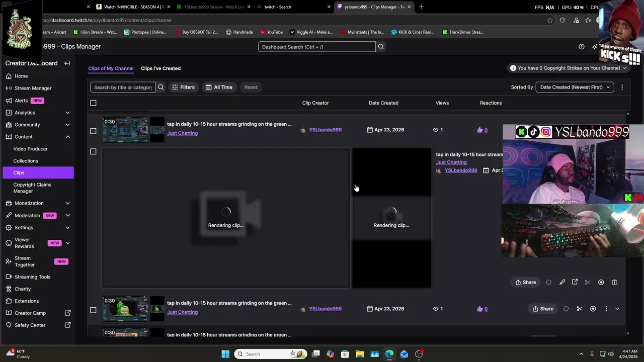This screenshot has width=644, height=362.
Task: Expand the Monetization sidebar section
Action: pos(67,203)
